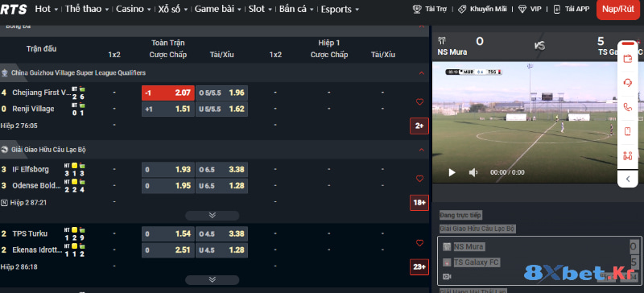The height and width of the screenshot is (293, 644).
Task: Open VIP diamond icon link
Action: 530,9
